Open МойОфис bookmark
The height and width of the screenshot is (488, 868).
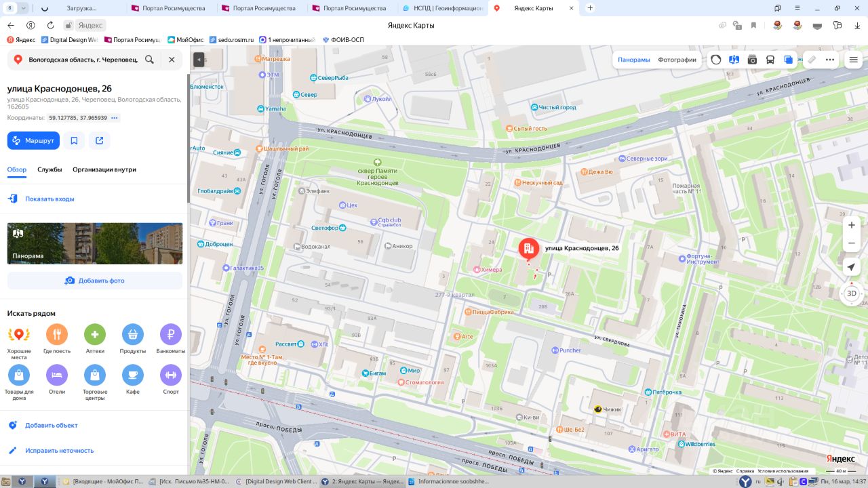[185, 40]
